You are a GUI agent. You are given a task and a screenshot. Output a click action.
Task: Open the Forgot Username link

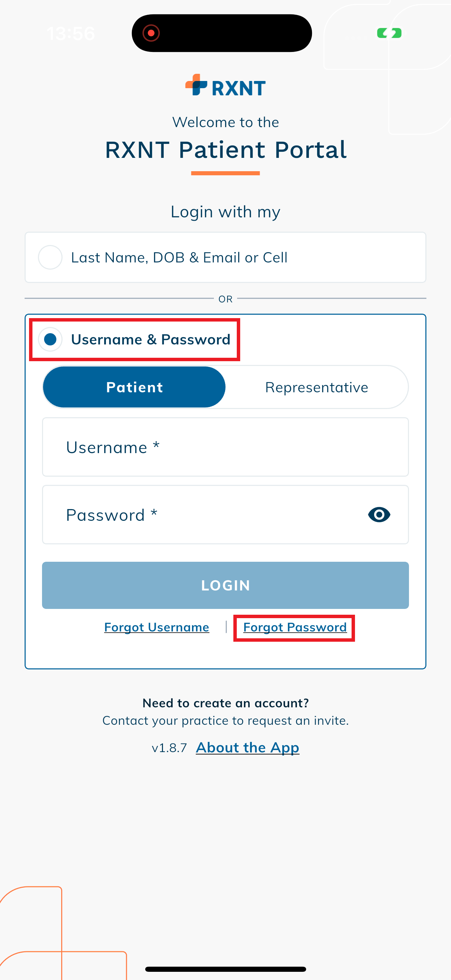point(157,627)
